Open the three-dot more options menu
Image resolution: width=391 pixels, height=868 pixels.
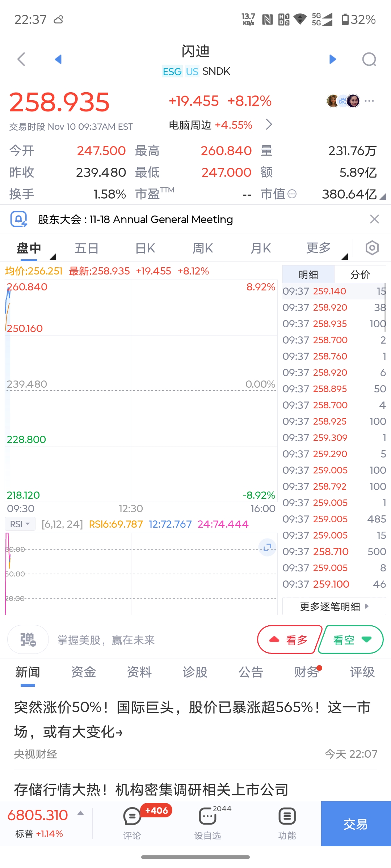click(x=369, y=101)
